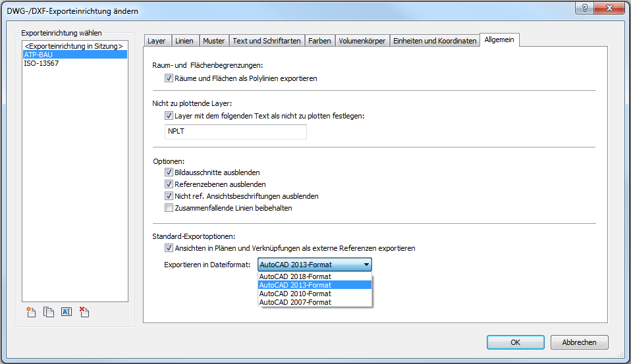Viewport: 631px width, 364px height.
Task: Toggle 'Räume und Flächen als Polylinien exportieren'
Action: click(169, 78)
